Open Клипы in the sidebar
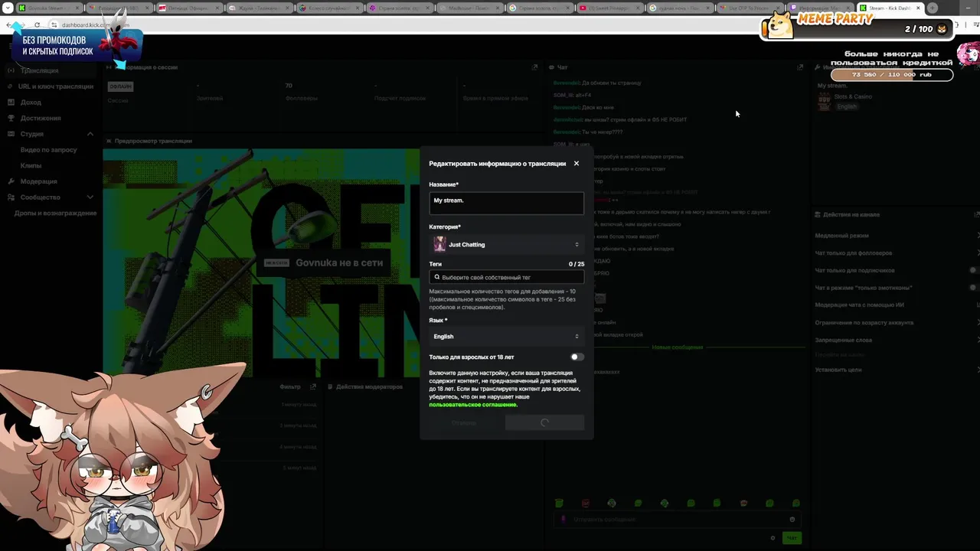980x551 pixels. (31, 165)
